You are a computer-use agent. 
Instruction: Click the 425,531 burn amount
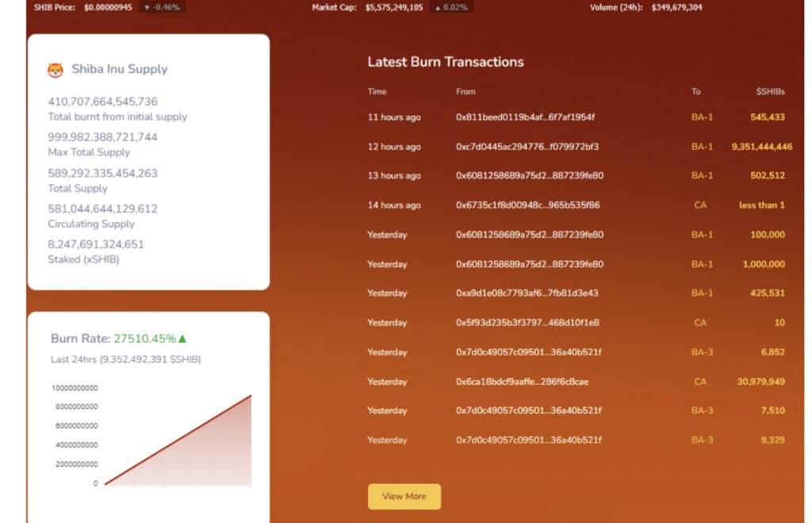(768, 293)
